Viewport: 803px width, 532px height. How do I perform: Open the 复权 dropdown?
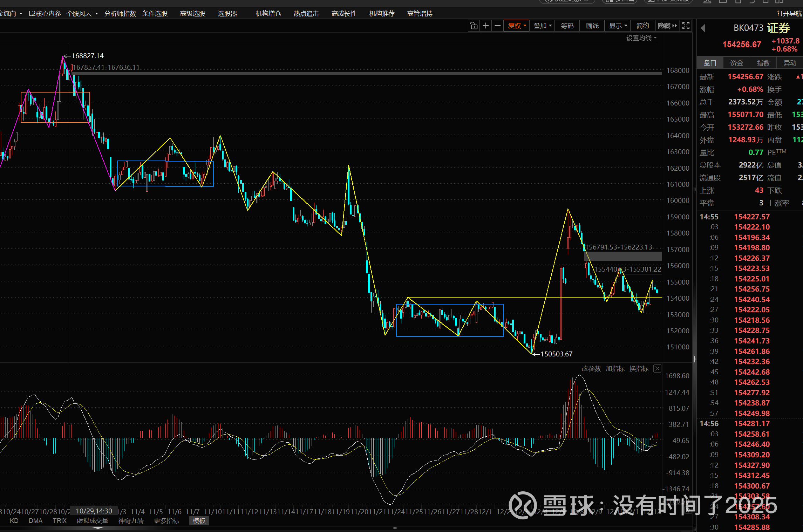coord(517,26)
